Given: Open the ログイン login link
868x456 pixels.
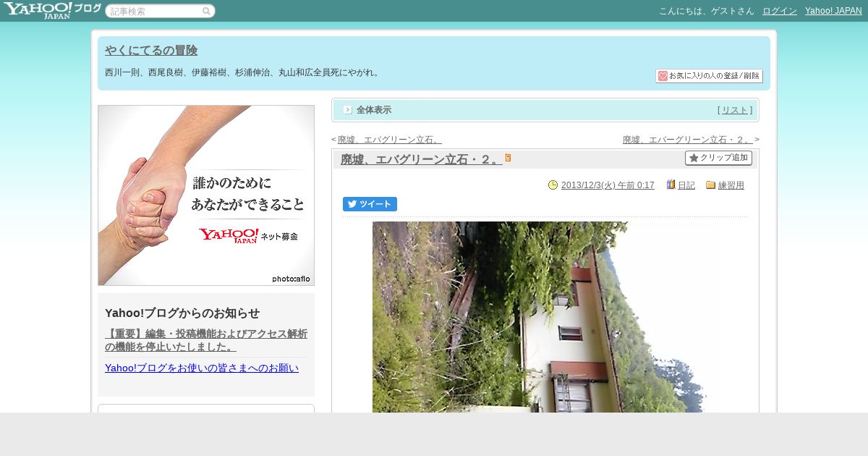Looking at the screenshot, I should [780, 11].
